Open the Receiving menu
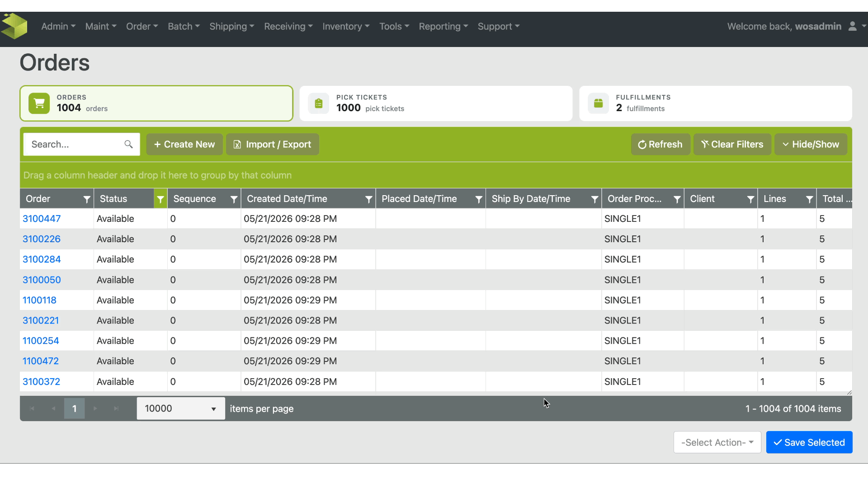 click(288, 26)
